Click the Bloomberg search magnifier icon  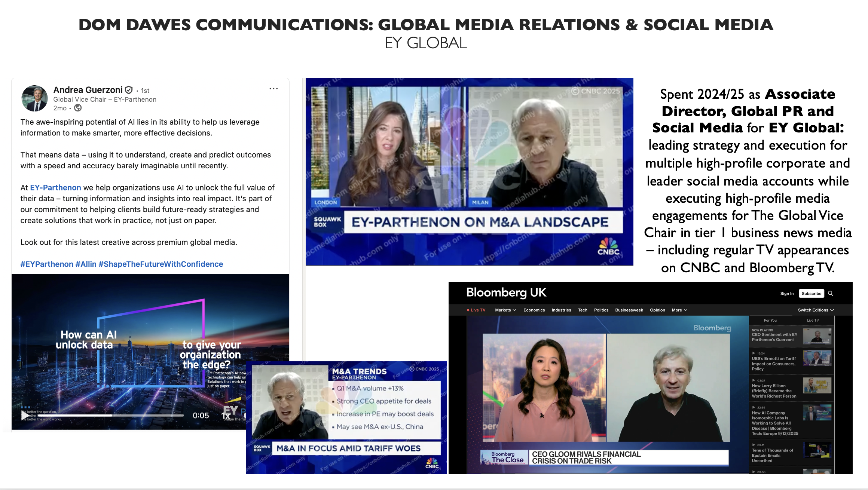click(831, 294)
